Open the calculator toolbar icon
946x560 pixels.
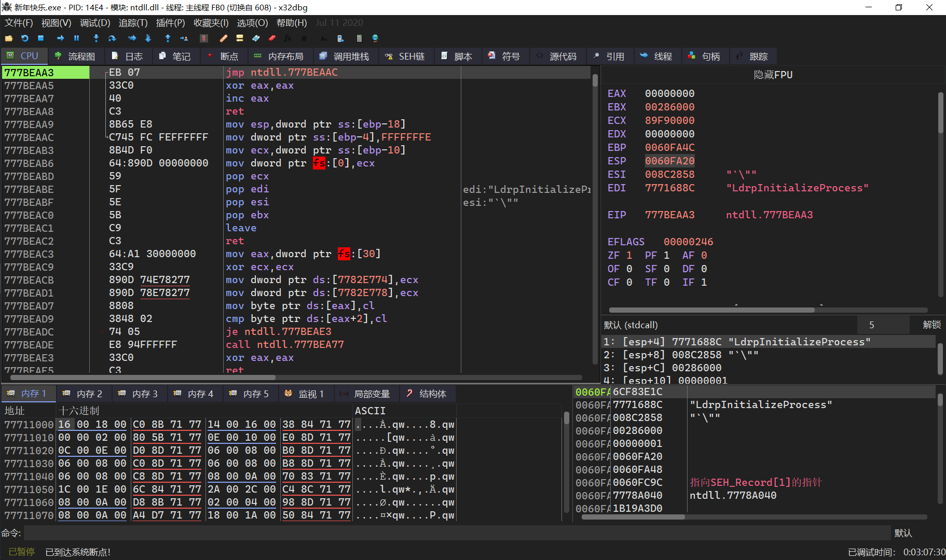359,38
